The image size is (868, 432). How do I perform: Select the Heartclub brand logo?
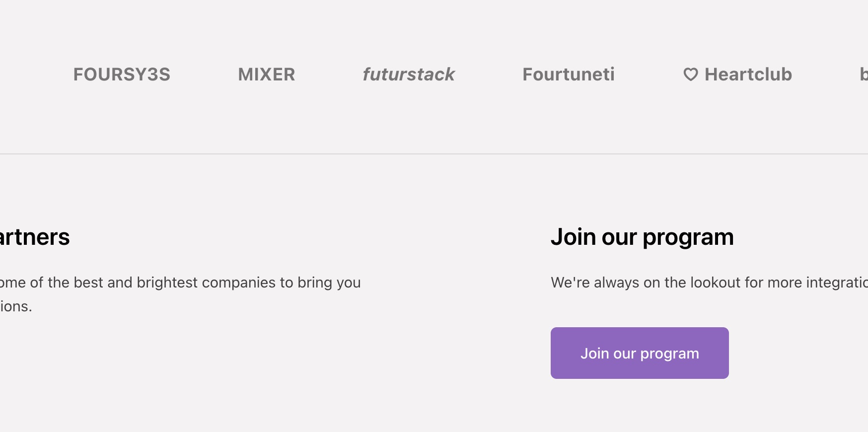click(738, 74)
